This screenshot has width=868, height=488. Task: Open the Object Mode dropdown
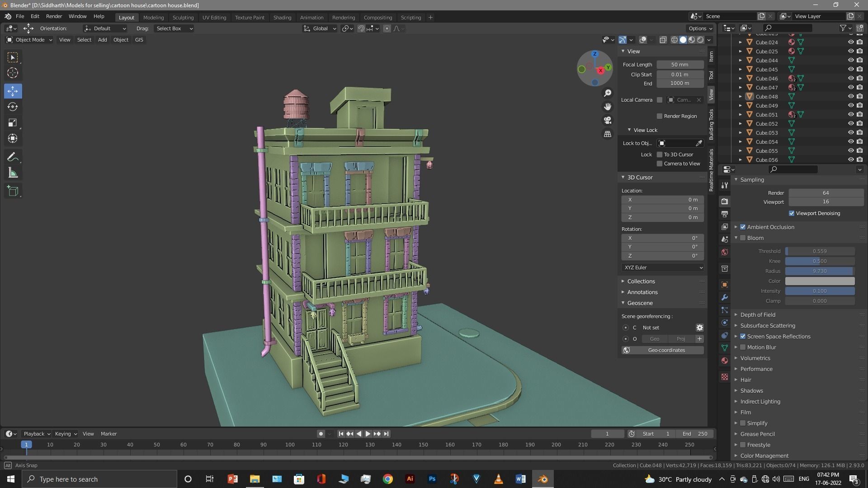point(29,40)
